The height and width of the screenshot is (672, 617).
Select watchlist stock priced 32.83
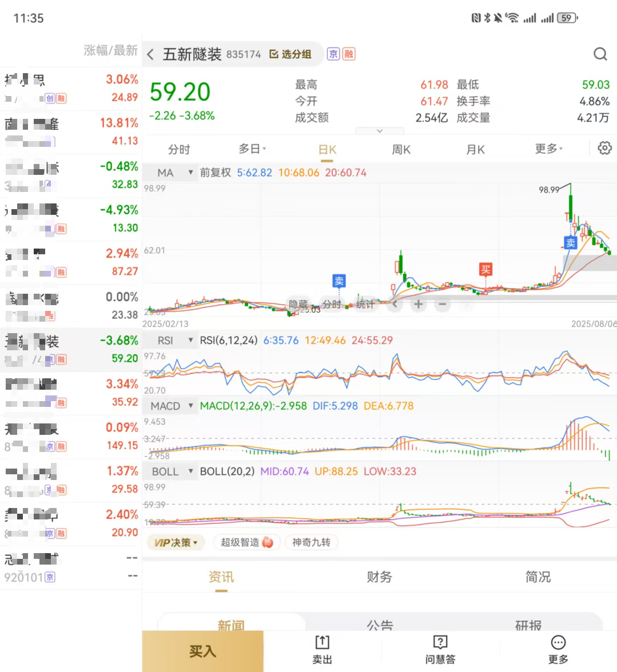[71, 176]
